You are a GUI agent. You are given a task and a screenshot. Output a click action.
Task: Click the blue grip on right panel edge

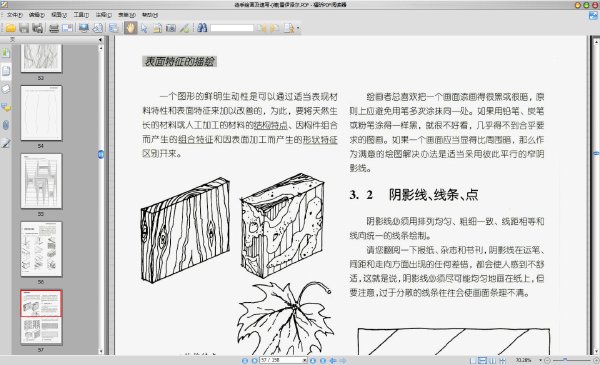tap(596, 153)
